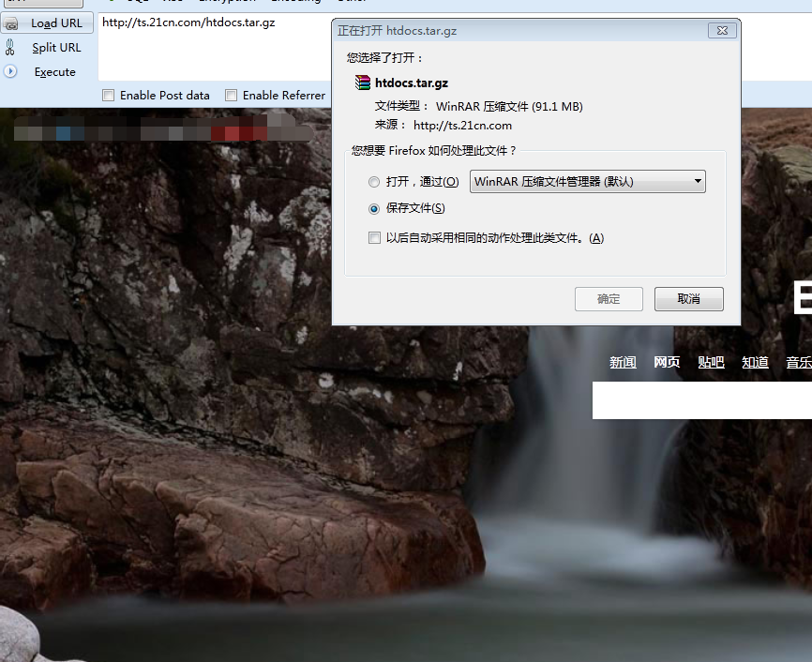Close the 正在打开 htdocs.tar.gz dialog
812x662 pixels.
click(x=722, y=31)
